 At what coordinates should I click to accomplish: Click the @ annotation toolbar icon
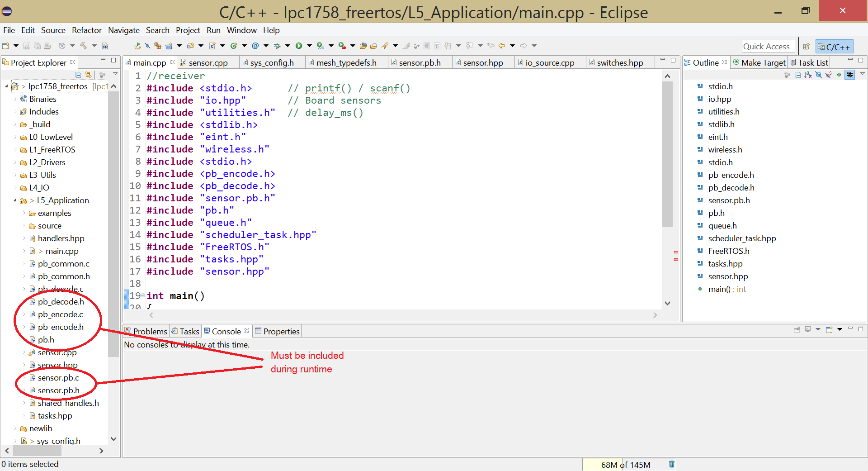(255, 46)
